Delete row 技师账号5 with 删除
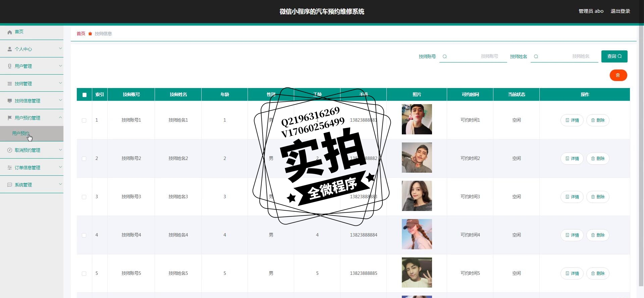The image size is (644, 298). coord(598,273)
